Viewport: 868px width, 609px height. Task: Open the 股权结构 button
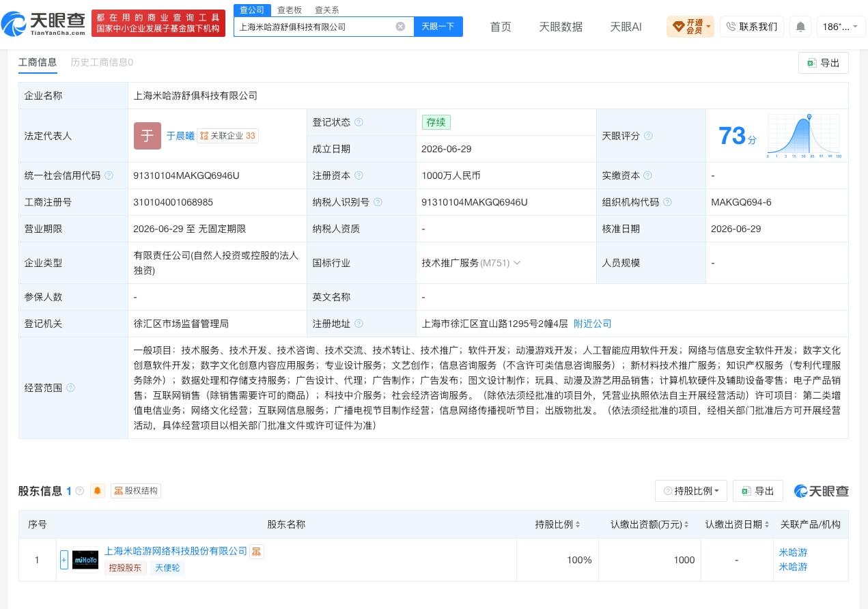coord(136,491)
